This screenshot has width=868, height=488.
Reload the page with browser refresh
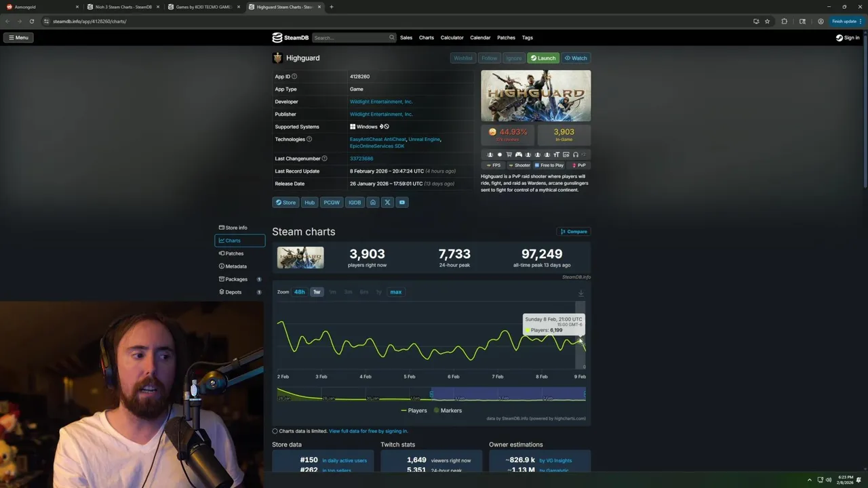[31, 21]
